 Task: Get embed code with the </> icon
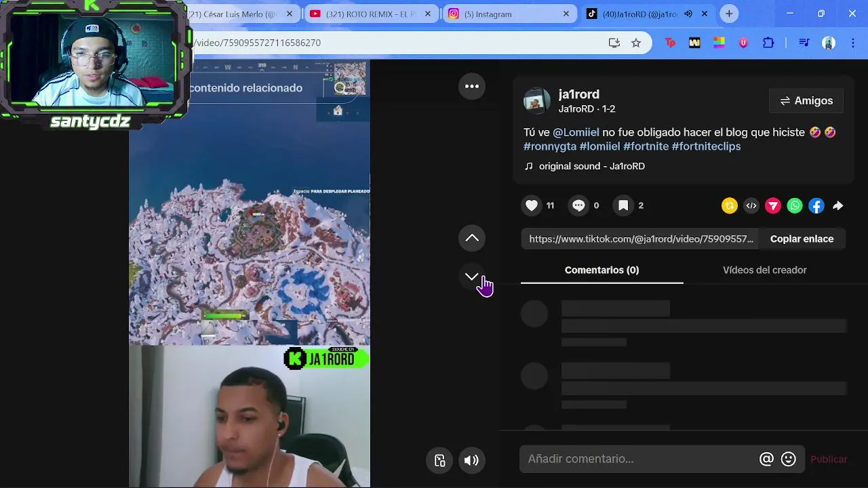[x=751, y=206]
